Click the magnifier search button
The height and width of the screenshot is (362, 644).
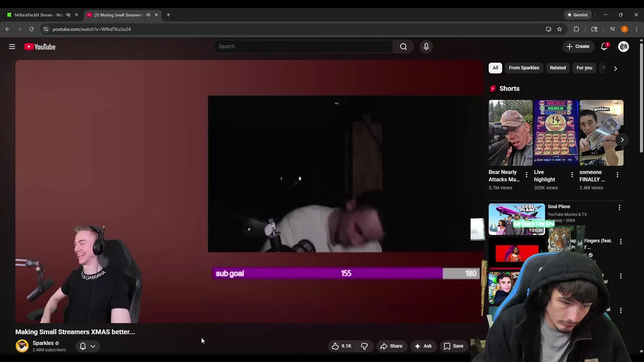pos(404,46)
